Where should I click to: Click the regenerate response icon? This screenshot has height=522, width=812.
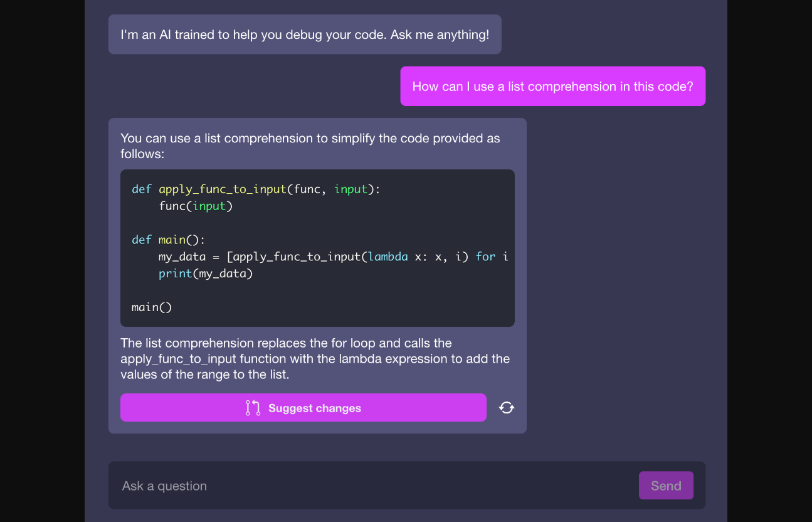point(507,408)
